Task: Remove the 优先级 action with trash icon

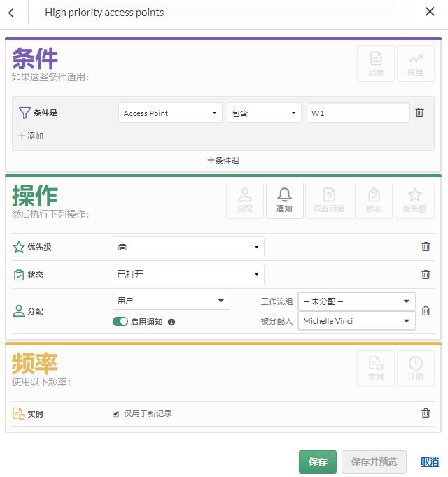Action: (x=425, y=246)
